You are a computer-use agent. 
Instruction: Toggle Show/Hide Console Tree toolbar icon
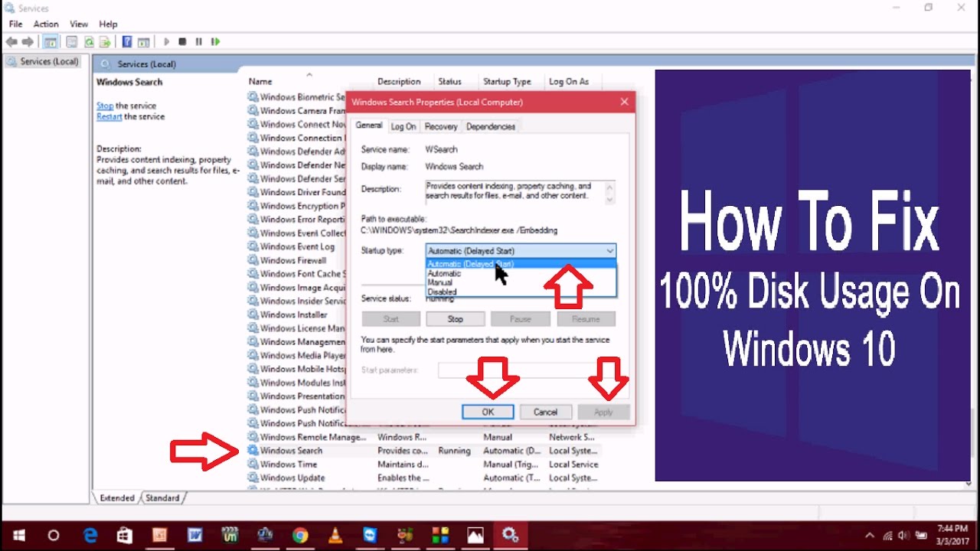(x=50, y=42)
